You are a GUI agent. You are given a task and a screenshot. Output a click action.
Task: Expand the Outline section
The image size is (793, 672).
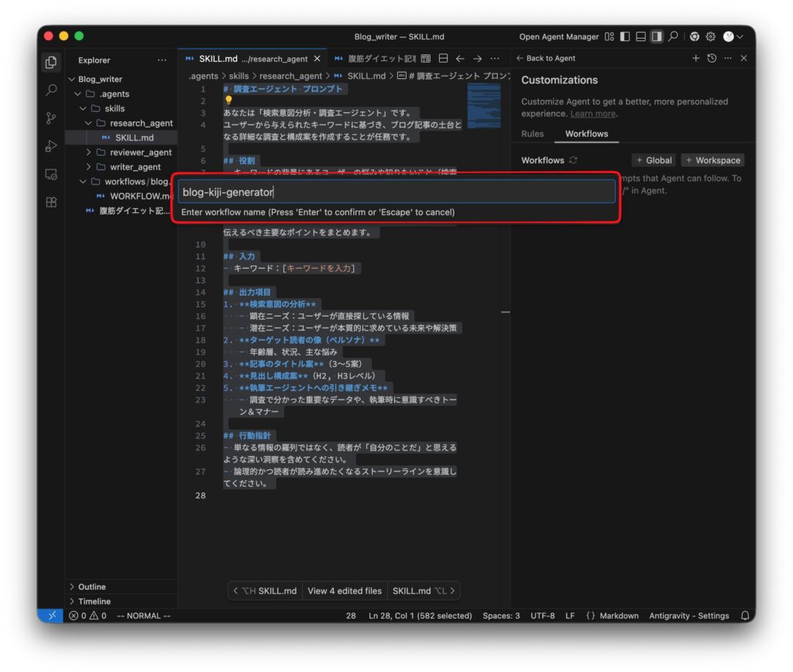click(92, 587)
